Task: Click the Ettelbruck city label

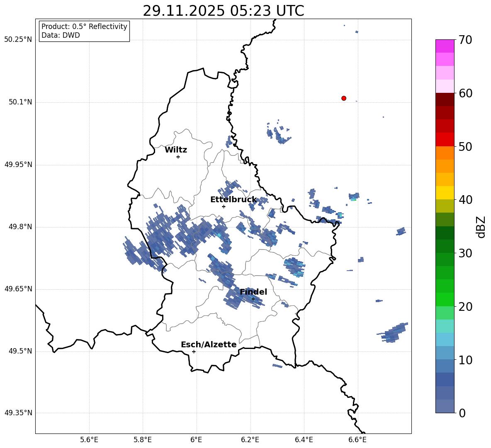Action: 233,200
